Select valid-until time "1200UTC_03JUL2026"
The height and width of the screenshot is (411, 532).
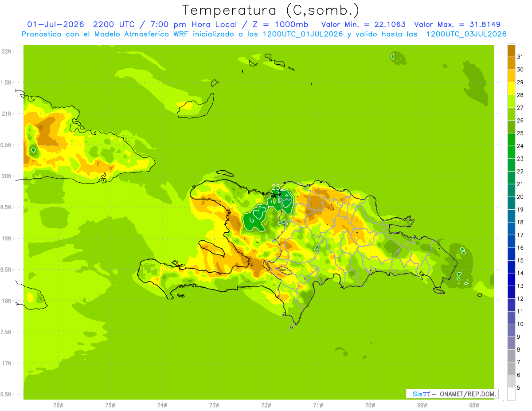tap(466, 34)
